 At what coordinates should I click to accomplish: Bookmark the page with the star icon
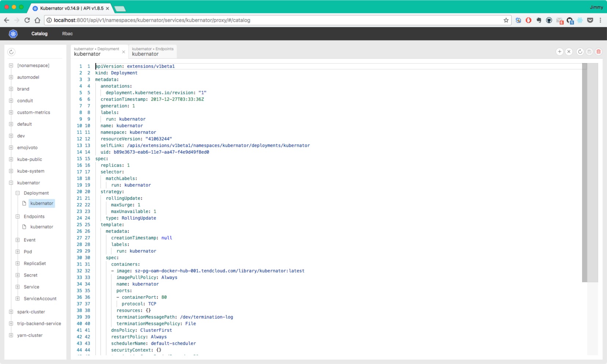pyautogui.click(x=506, y=21)
